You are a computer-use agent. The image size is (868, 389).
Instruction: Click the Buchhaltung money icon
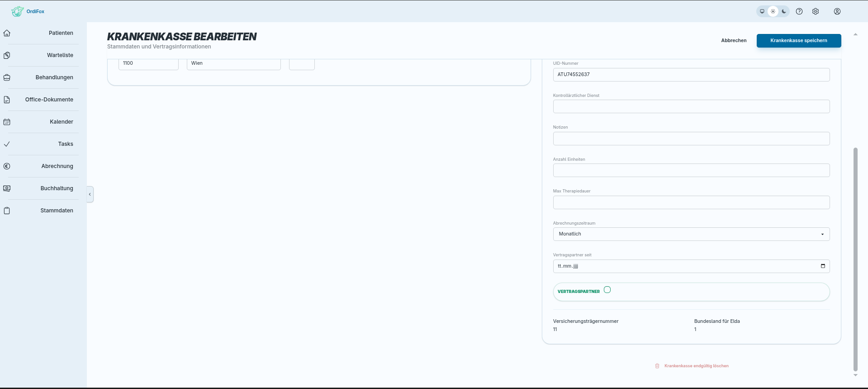click(x=7, y=188)
